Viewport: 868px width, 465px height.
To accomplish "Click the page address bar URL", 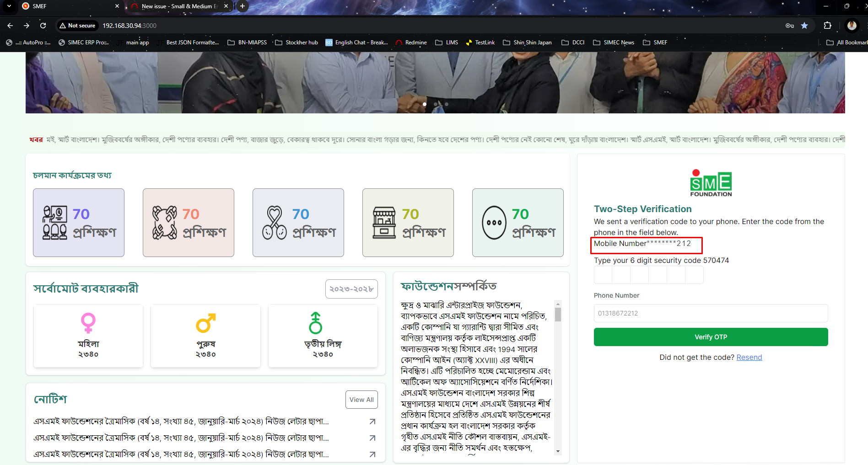I will [x=129, y=26].
